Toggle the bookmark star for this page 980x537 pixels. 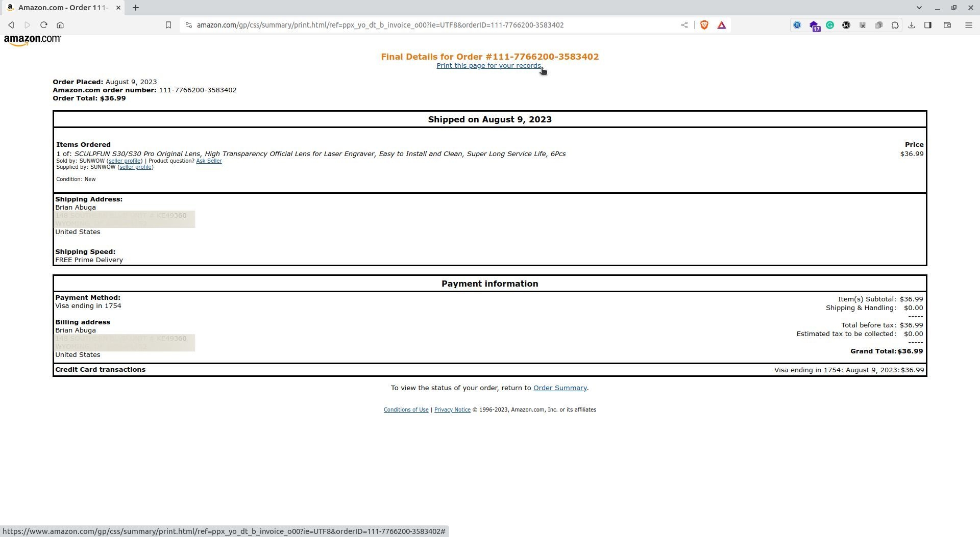(168, 24)
